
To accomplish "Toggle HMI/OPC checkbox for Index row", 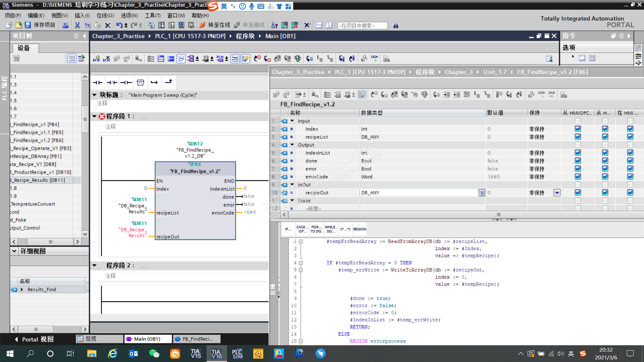I will point(578,129).
